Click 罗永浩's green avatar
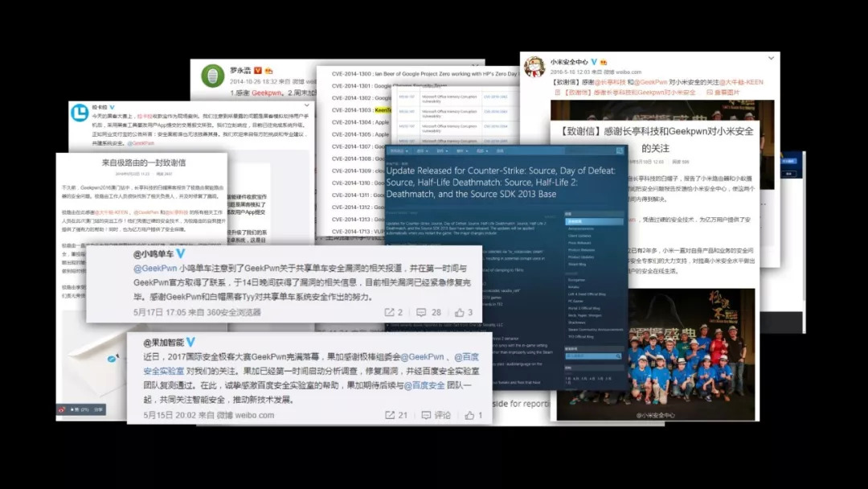The image size is (868, 489). (212, 76)
